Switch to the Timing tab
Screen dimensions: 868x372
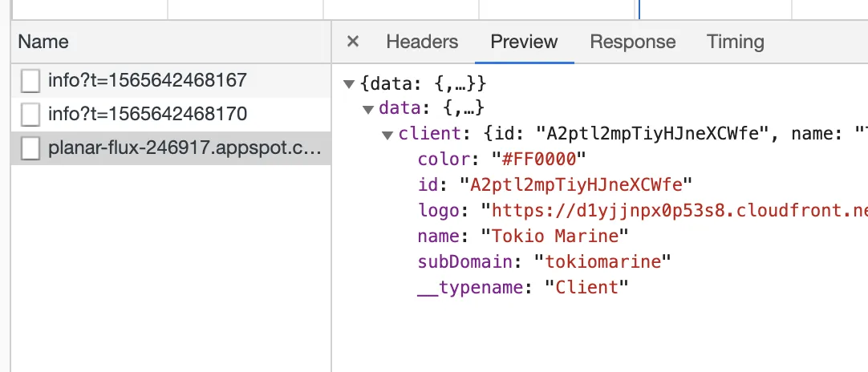coord(735,42)
